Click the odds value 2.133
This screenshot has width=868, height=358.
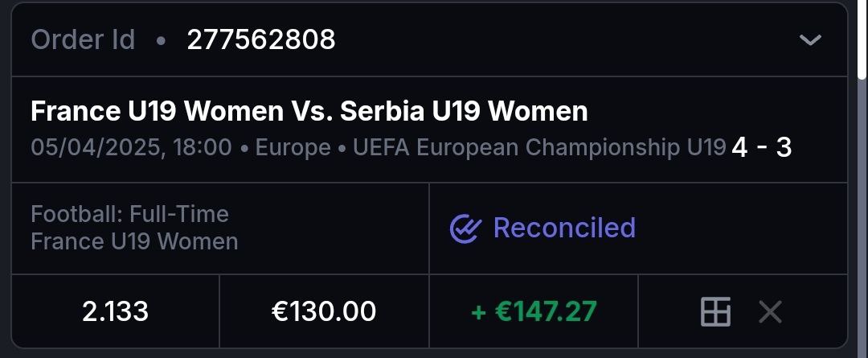(115, 311)
